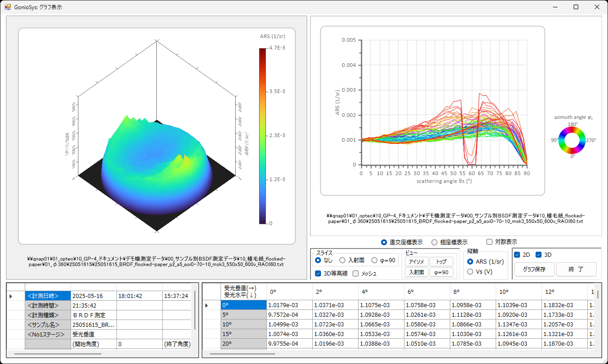Disable the 3D等高線 checkbox
Image resolution: width=608 pixels, height=364 pixels.
pos(318,274)
